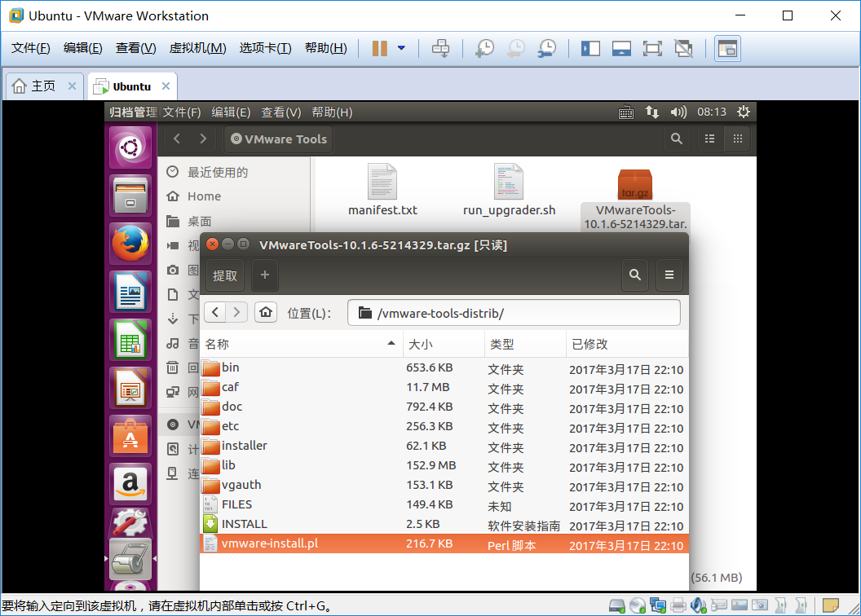Select the VMwareTools tar.gz archive file
The width and height of the screenshot is (861, 616).
click(635, 200)
